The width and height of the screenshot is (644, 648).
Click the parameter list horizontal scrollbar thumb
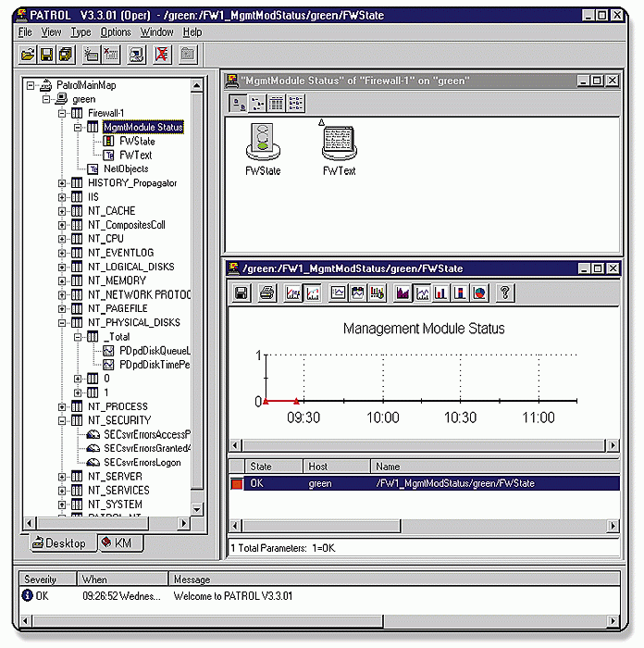coord(321,526)
